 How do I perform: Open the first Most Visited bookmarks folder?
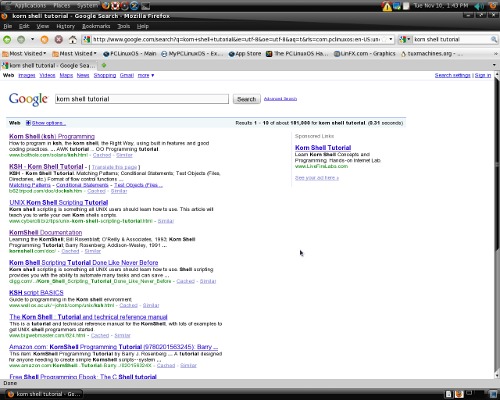(24, 53)
